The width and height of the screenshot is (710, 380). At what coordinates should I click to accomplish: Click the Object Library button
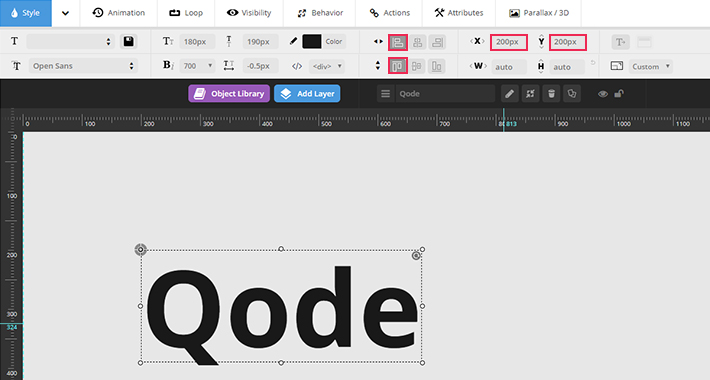pyautogui.click(x=229, y=94)
